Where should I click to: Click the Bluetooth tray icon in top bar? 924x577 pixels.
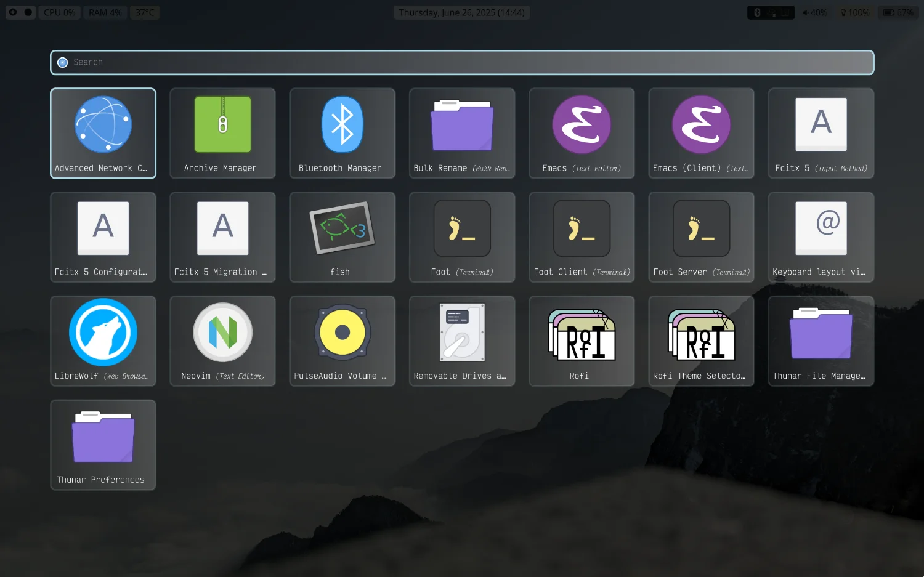757,12
